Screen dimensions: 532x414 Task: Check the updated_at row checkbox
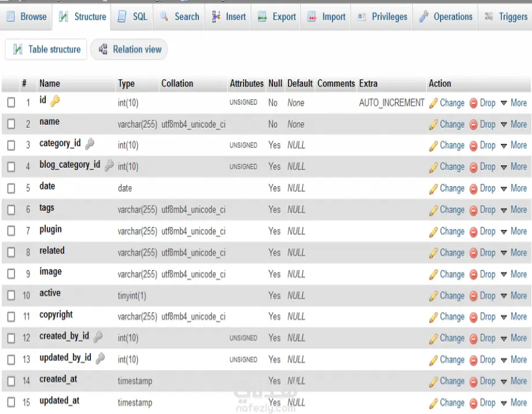(x=11, y=402)
